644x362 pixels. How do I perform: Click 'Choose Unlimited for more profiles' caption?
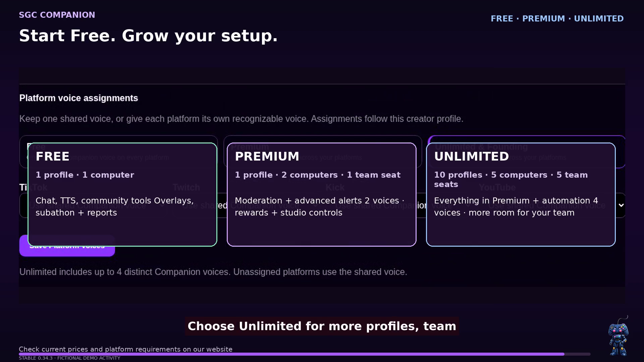(x=322, y=326)
